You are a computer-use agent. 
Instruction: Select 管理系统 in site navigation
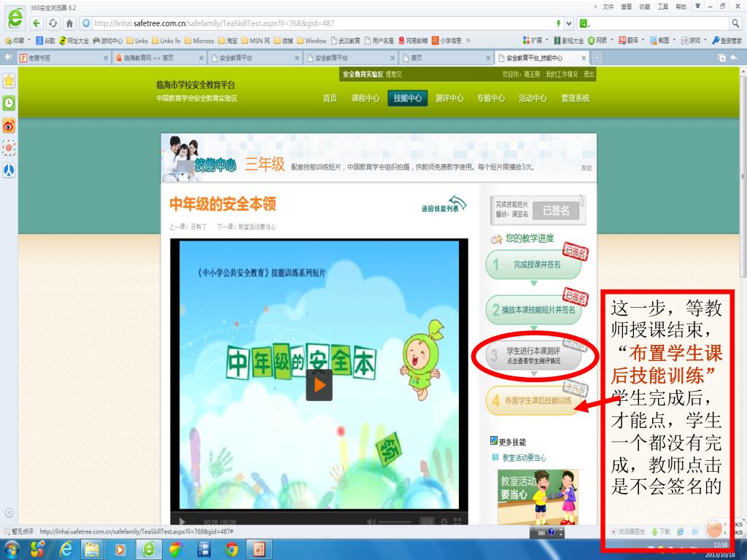tap(575, 98)
